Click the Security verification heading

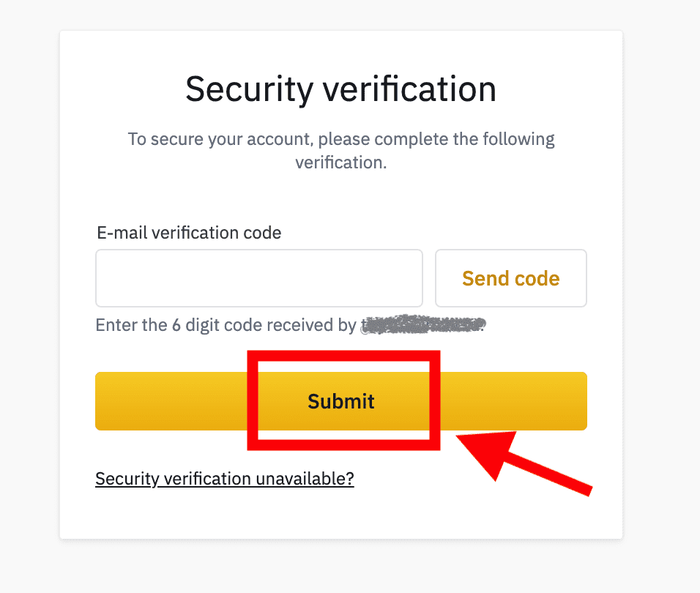(341, 89)
